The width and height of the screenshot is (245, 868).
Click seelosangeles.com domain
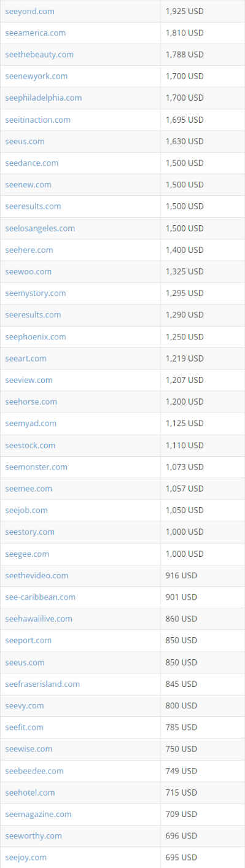[x=40, y=228]
